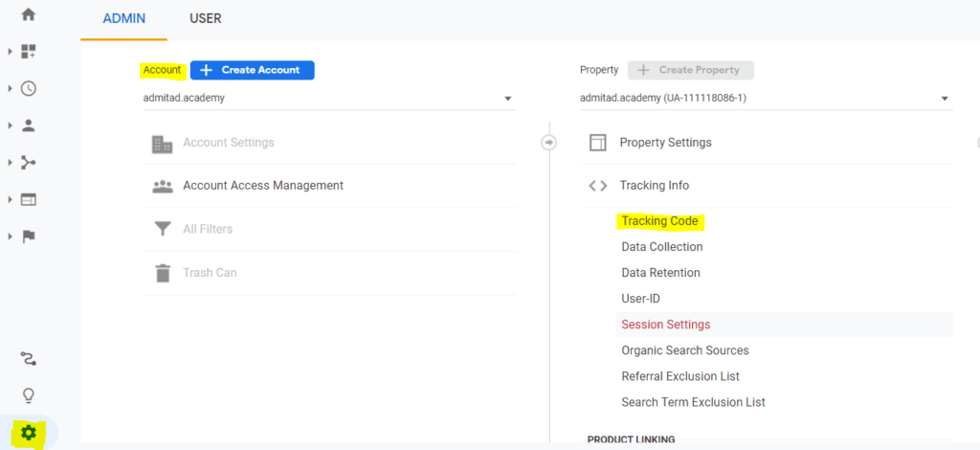Select the ADMIN tab
Viewport: 980px width, 450px height.
click(x=123, y=19)
